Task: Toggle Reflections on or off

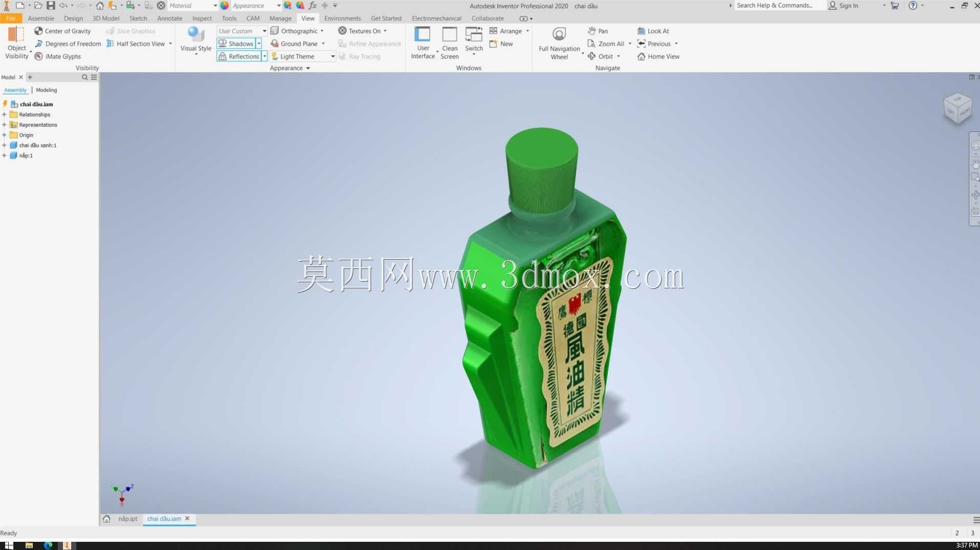Action: pyautogui.click(x=239, y=56)
